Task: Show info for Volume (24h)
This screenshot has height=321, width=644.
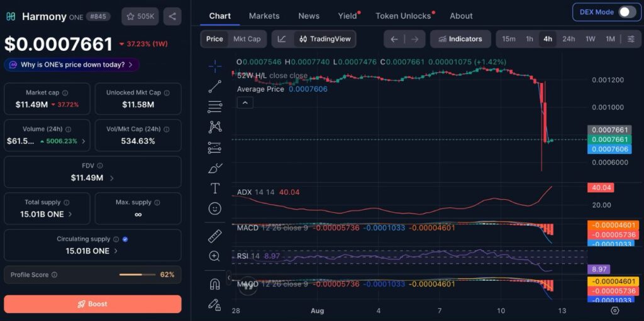Action: click(69, 129)
